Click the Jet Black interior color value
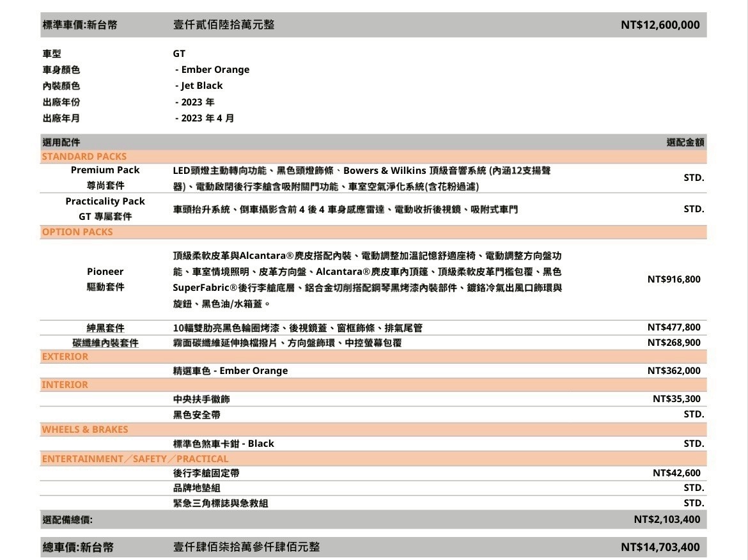The height and width of the screenshot is (560, 748). click(x=199, y=86)
